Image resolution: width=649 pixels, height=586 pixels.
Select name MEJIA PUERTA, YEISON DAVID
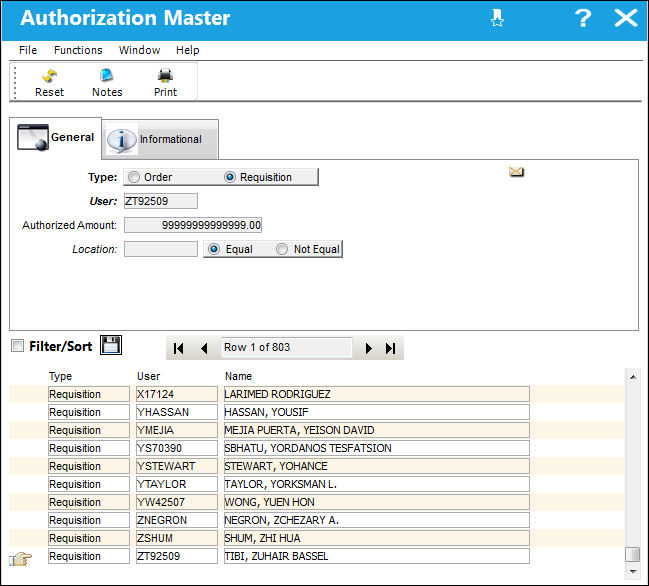376,430
